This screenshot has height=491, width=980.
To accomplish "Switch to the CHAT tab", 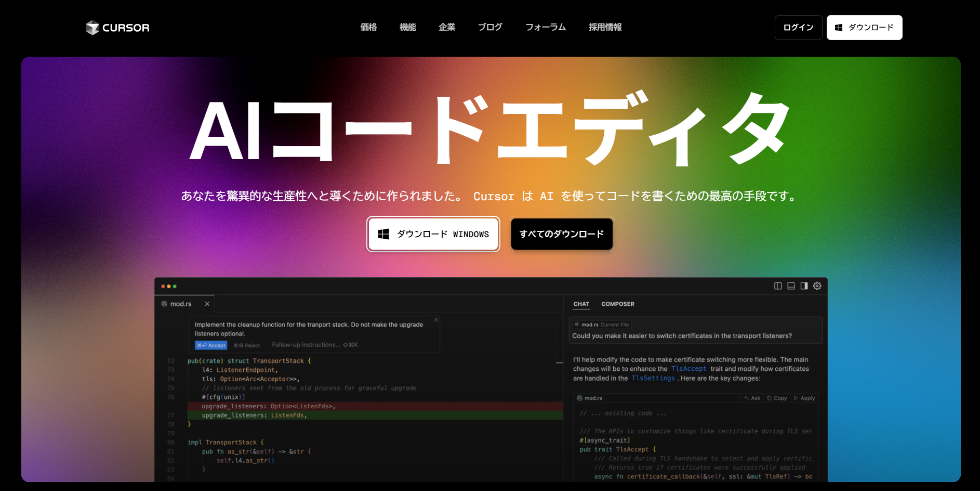I will point(581,304).
